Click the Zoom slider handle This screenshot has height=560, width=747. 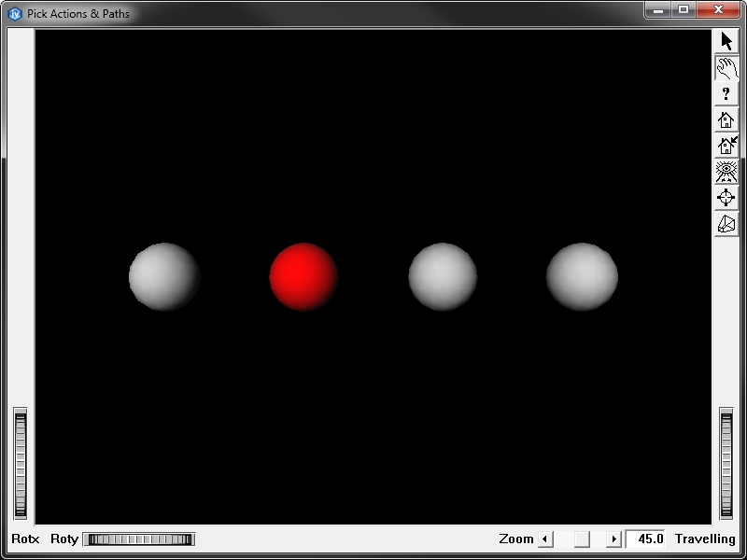tap(582, 539)
